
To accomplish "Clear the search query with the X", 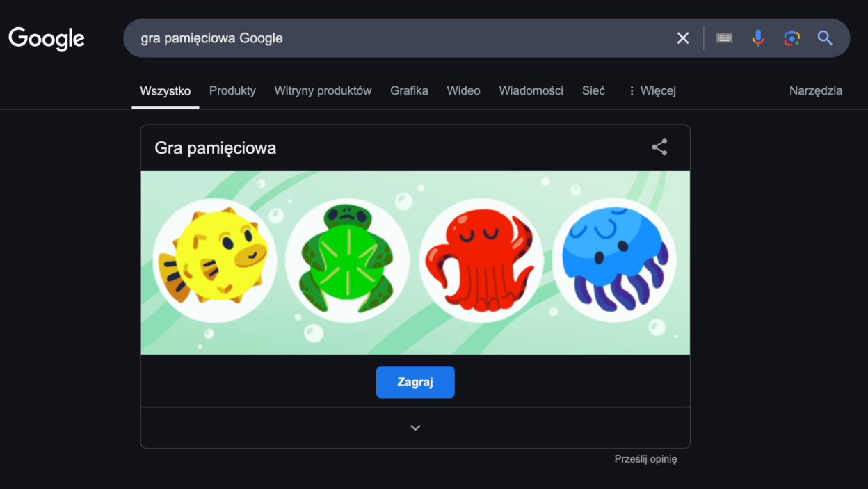I will [x=682, y=38].
